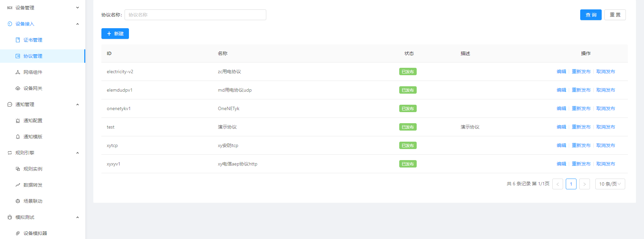644x239 pixels.
Task: Select 协议管理 in the sidebar menu
Action: [x=33, y=56]
